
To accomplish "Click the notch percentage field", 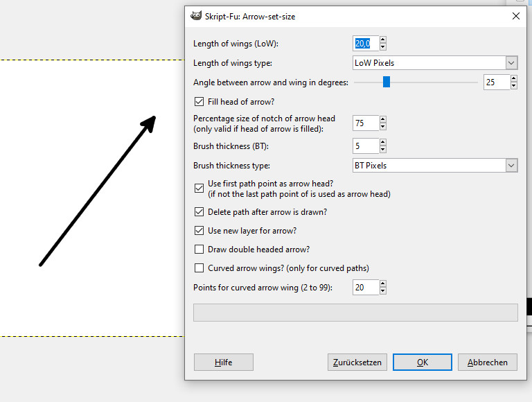I will coord(366,123).
